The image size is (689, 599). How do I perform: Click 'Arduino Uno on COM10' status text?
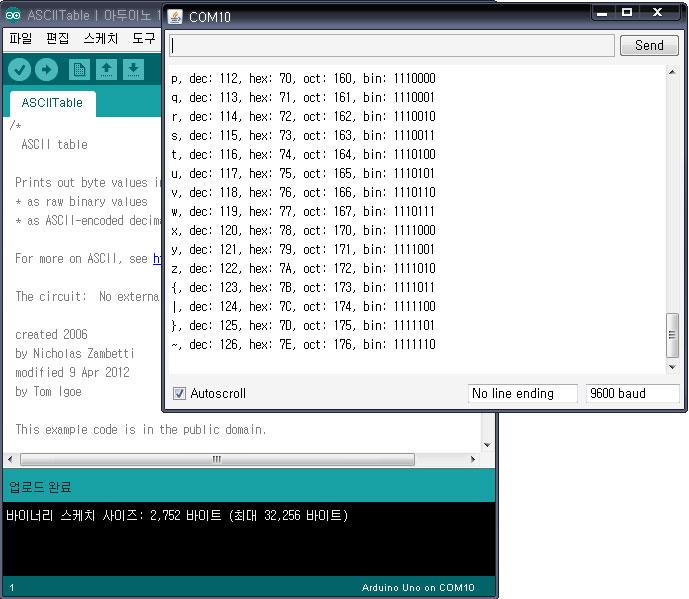(418, 588)
